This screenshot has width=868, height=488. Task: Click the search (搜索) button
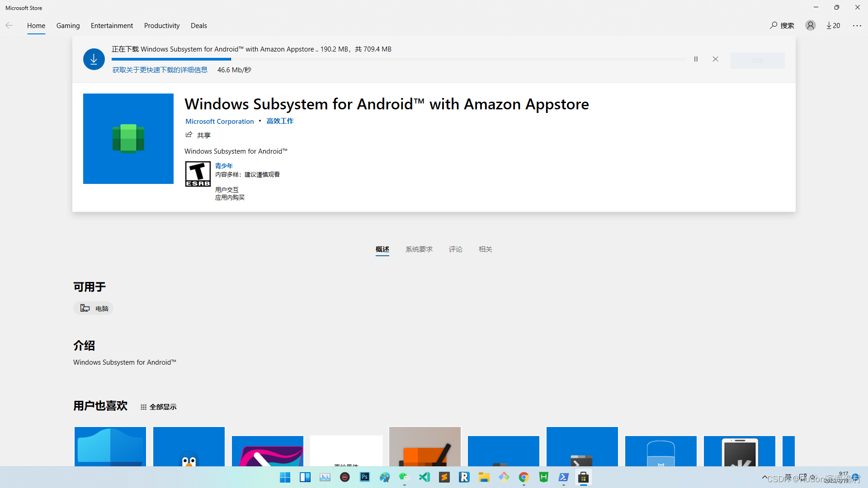(782, 25)
